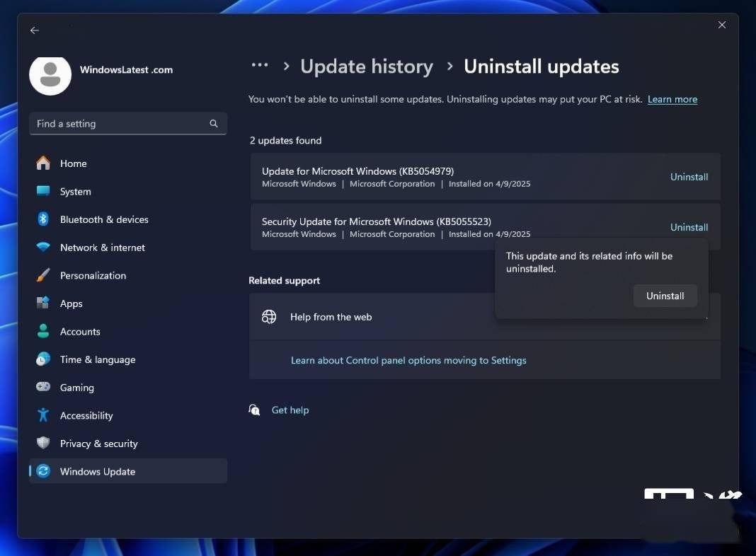The height and width of the screenshot is (556, 756).
Task: Go to System settings
Action: pos(127,191)
